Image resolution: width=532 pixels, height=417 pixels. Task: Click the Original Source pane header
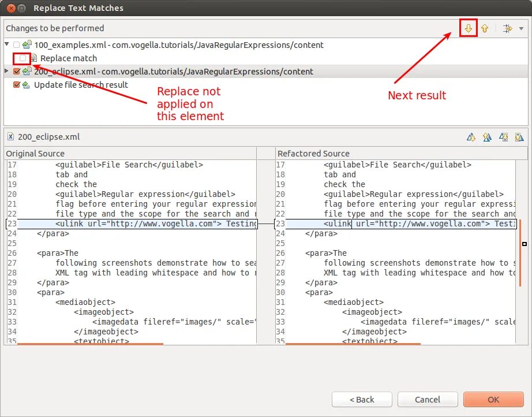point(130,154)
